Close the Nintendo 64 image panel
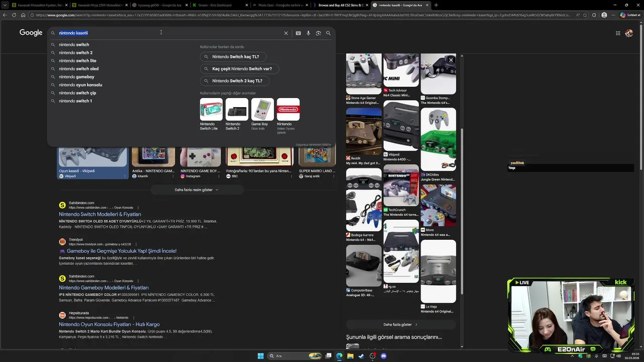The image size is (644, 362). (x=451, y=60)
